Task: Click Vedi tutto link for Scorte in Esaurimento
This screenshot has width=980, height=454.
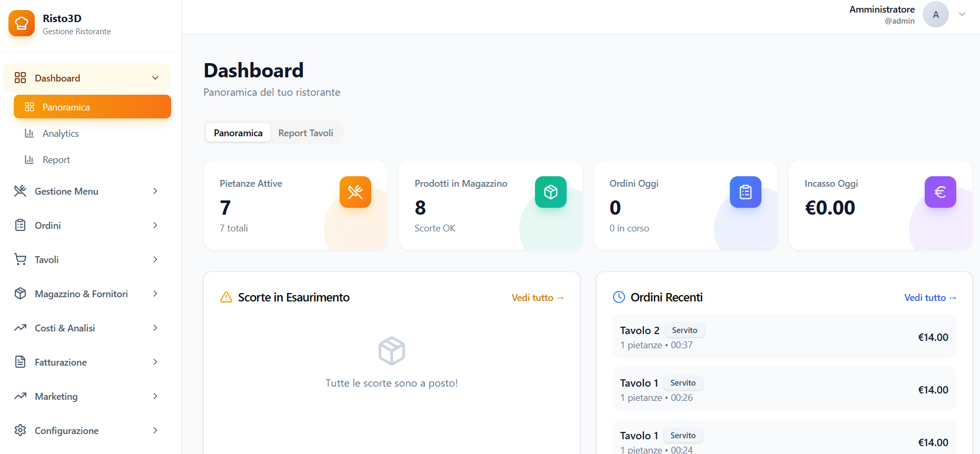Action: (x=538, y=298)
